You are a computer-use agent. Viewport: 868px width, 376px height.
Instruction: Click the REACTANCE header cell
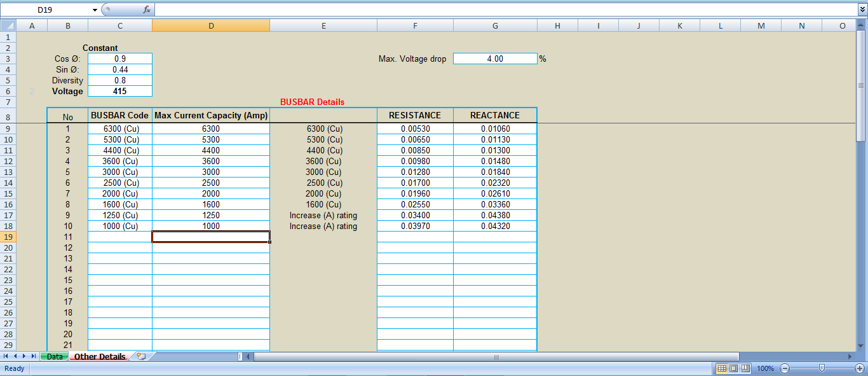click(495, 115)
